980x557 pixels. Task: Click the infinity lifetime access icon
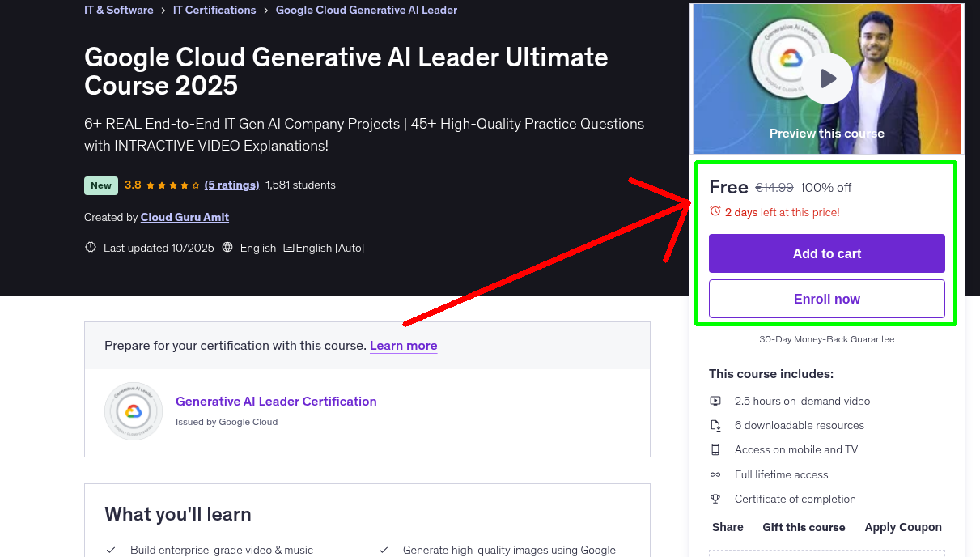[x=715, y=474]
